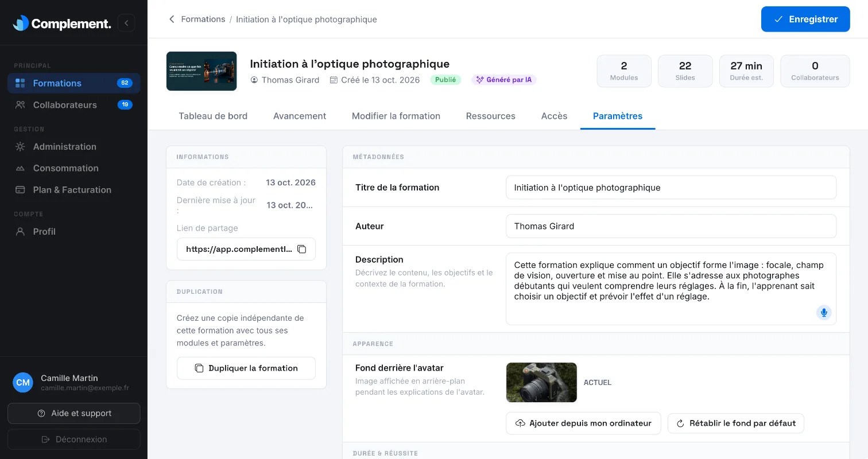Open Administration in the sidebar
Screen dimensions: 868x459
pos(73,146)
